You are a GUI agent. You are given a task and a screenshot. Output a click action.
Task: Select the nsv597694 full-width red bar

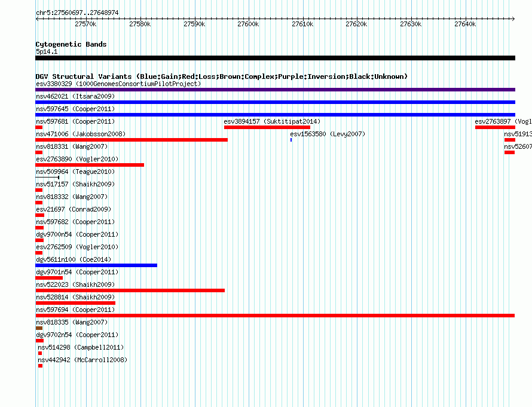click(x=275, y=316)
